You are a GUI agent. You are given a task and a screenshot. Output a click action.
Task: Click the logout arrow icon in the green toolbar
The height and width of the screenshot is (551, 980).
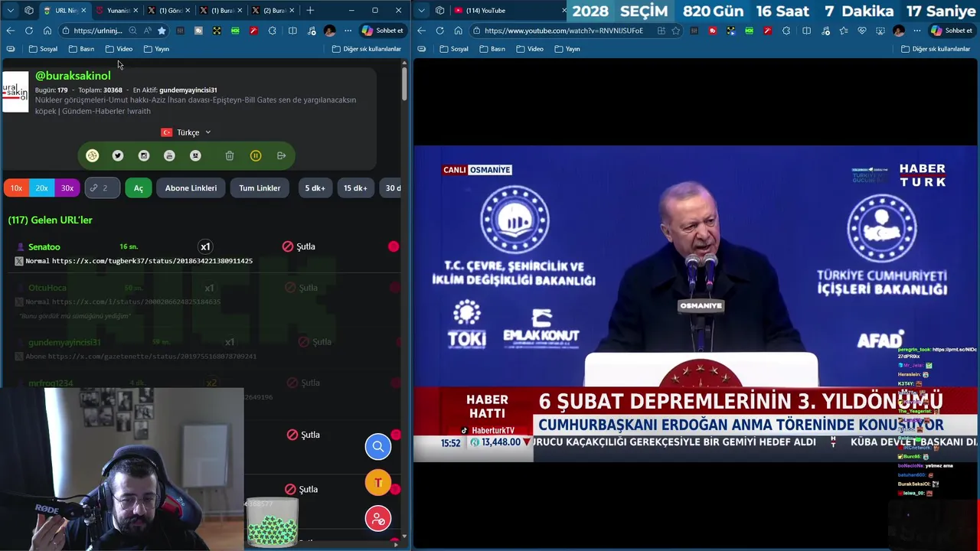click(281, 155)
